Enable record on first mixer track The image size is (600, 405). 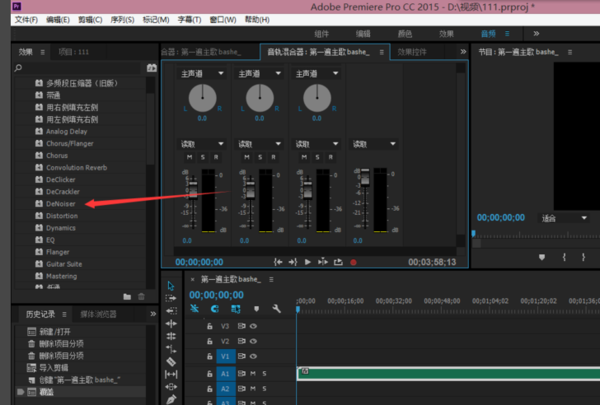216,157
